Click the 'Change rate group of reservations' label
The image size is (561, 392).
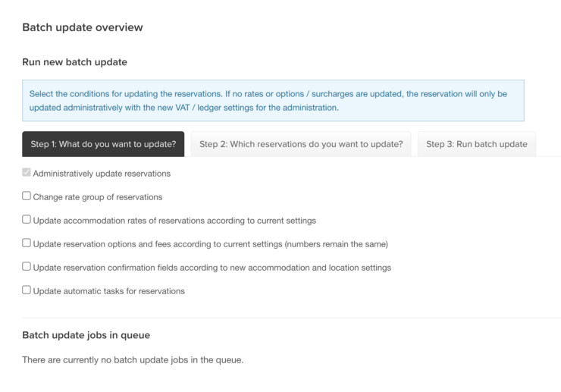coord(98,197)
